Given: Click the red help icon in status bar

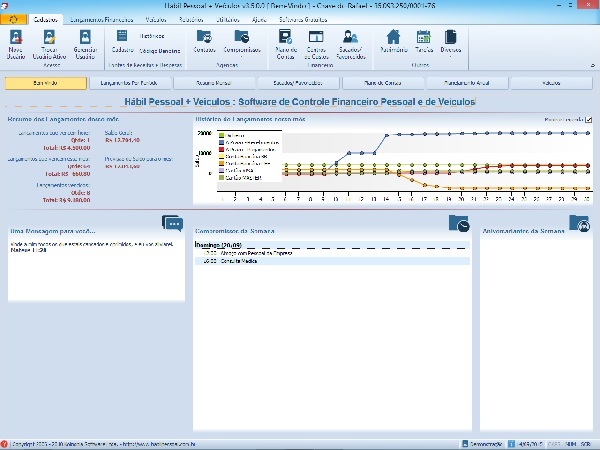Looking at the screenshot, I should pos(4,444).
